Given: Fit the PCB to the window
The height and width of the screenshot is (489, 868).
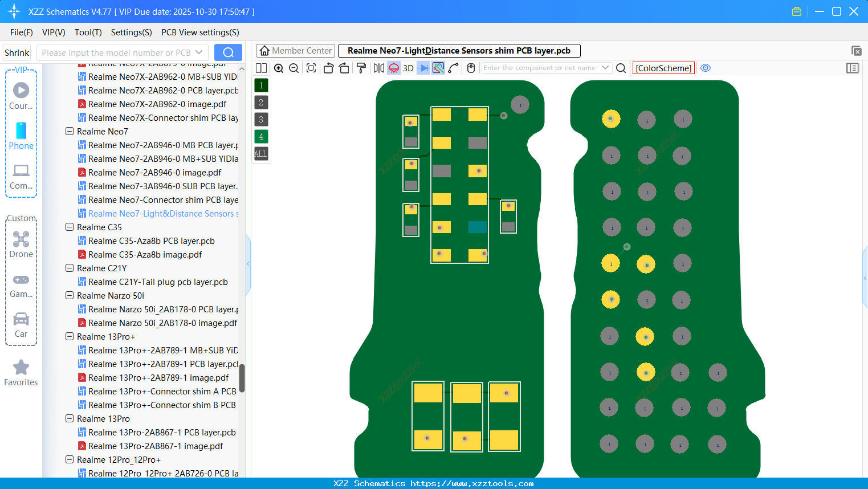Looking at the screenshot, I should [x=311, y=68].
